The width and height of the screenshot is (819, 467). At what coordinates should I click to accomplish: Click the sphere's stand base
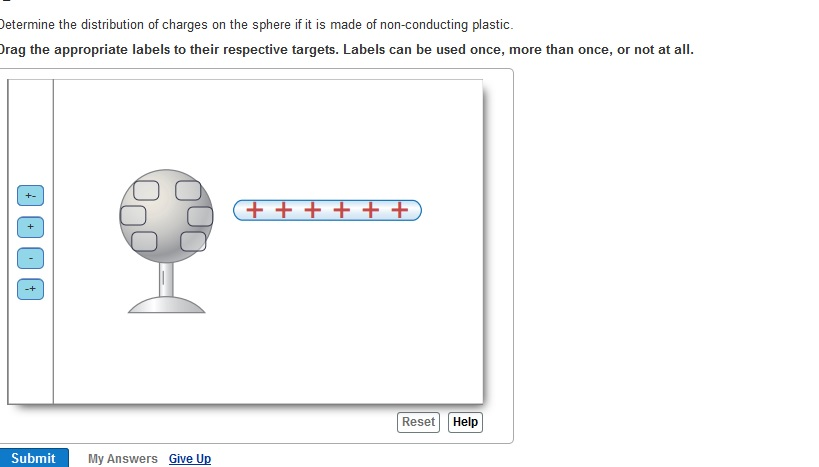pos(167,305)
